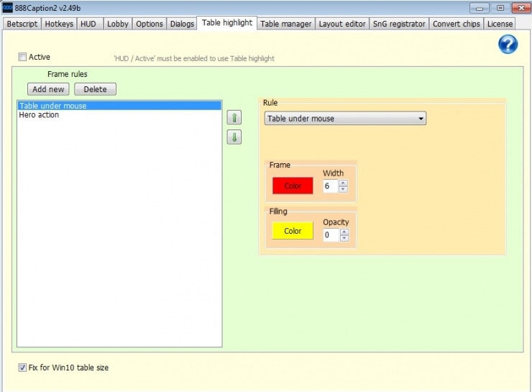The height and width of the screenshot is (392, 532).
Task: Select the Table under mouse rule row
Action: coord(119,106)
